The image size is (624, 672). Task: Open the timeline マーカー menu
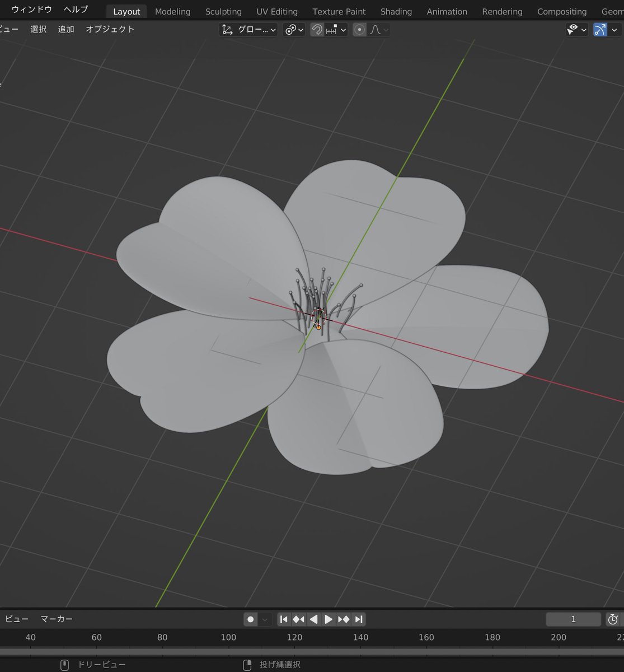57,619
